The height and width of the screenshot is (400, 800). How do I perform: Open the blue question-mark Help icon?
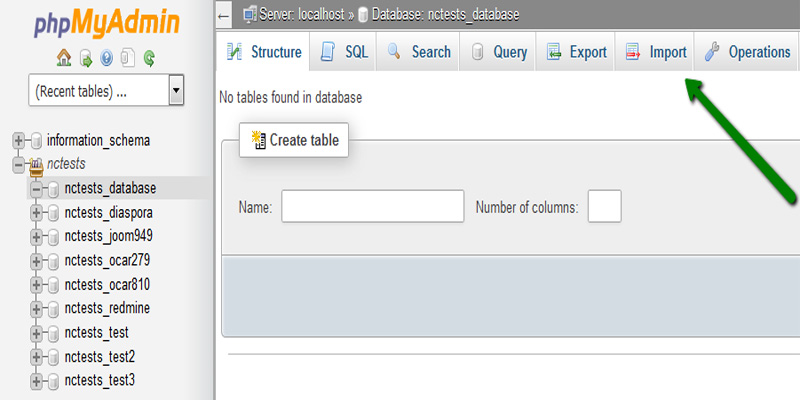click(106, 58)
